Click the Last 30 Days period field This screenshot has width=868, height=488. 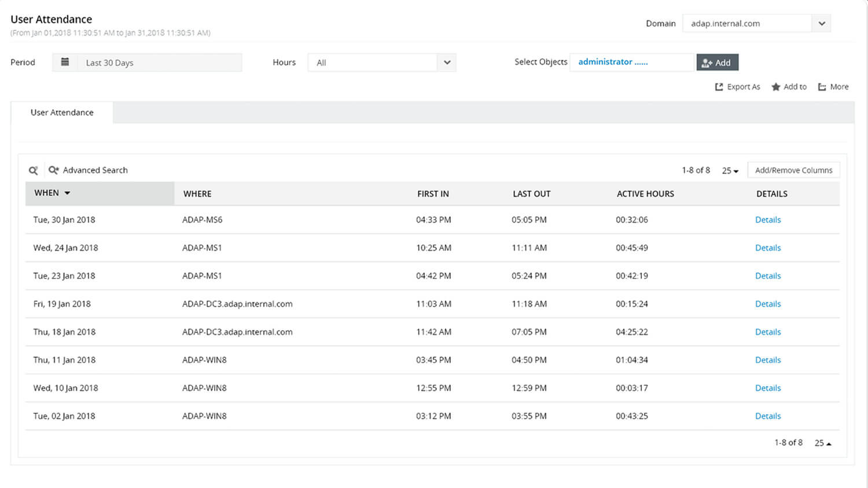[156, 62]
